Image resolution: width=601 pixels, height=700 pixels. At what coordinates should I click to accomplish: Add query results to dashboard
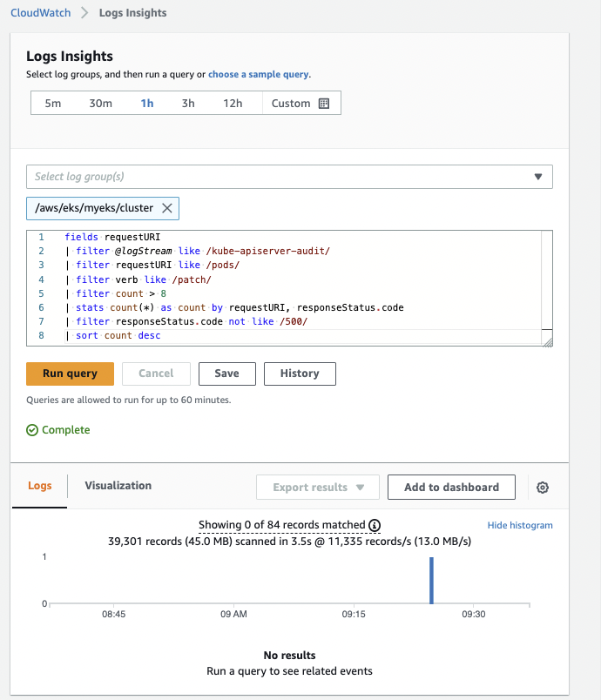coord(451,488)
